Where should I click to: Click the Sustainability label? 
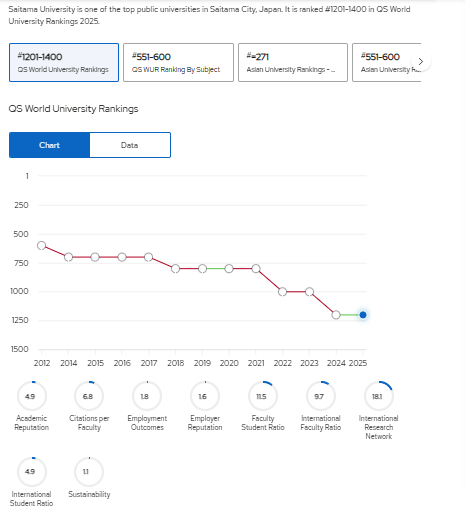[89, 494]
